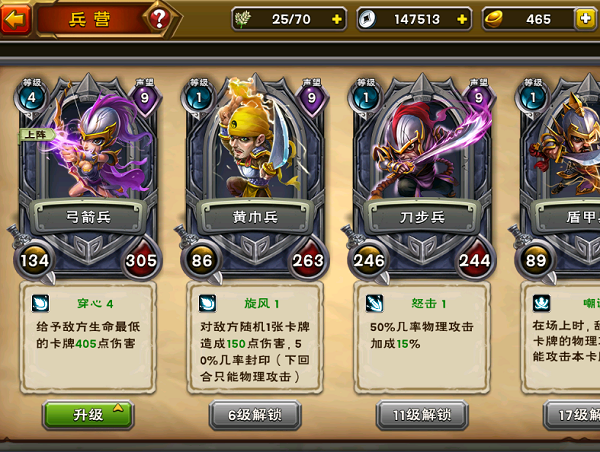The height and width of the screenshot is (452, 600).
Task: Click the 6级解锁 locked button
Action: (255, 415)
